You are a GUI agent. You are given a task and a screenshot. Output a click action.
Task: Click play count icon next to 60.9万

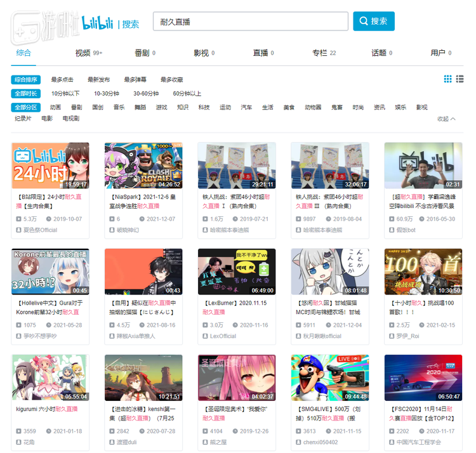(391, 219)
